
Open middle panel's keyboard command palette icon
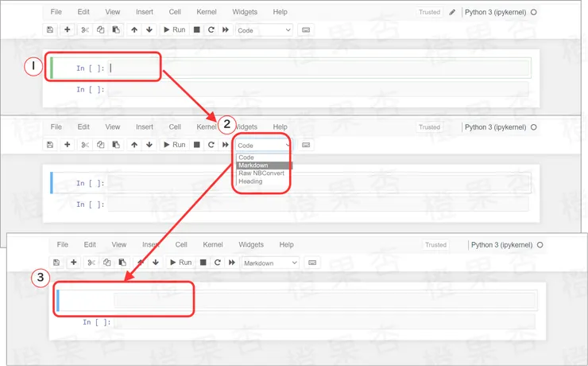coord(306,145)
